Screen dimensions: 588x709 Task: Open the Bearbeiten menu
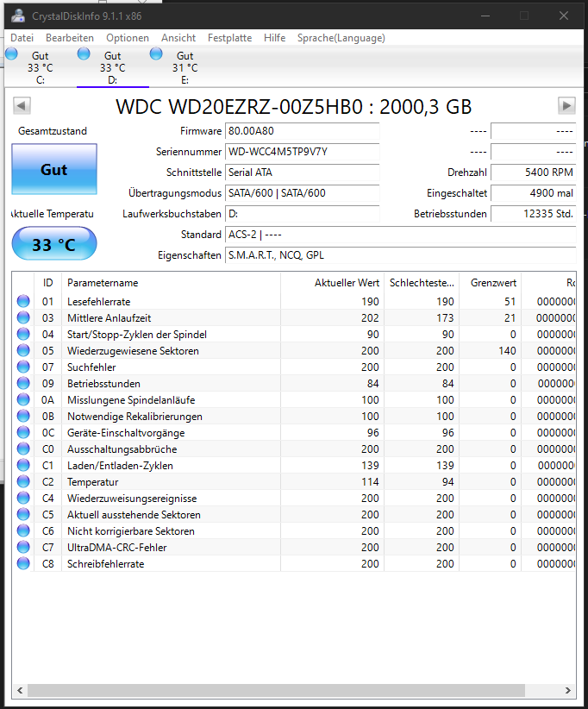coord(70,38)
